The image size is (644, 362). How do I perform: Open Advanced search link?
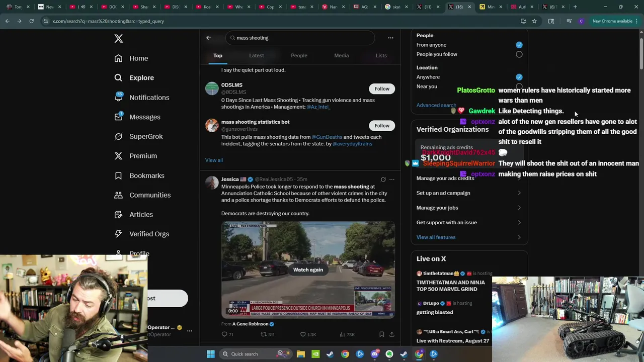[x=436, y=105]
